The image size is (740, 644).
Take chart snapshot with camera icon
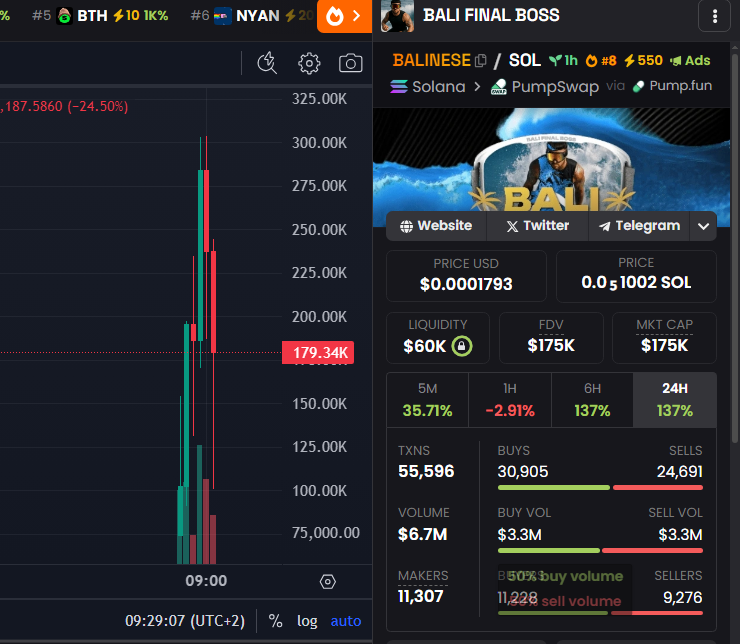[350, 63]
